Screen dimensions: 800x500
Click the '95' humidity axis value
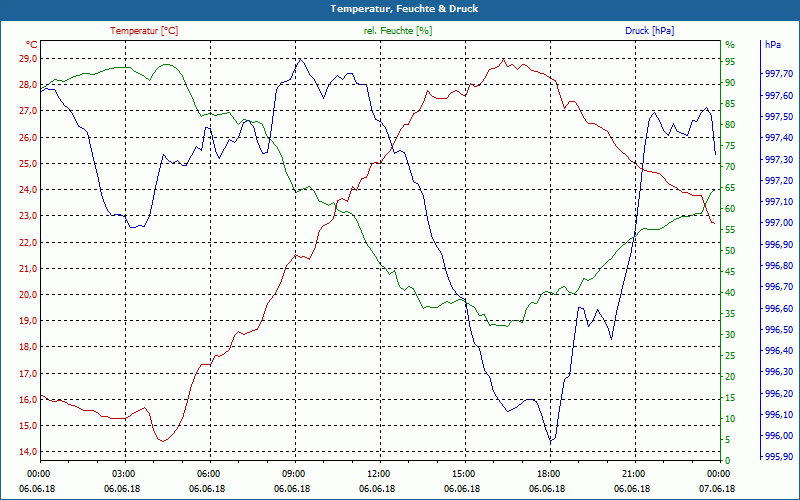click(x=730, y=62)
